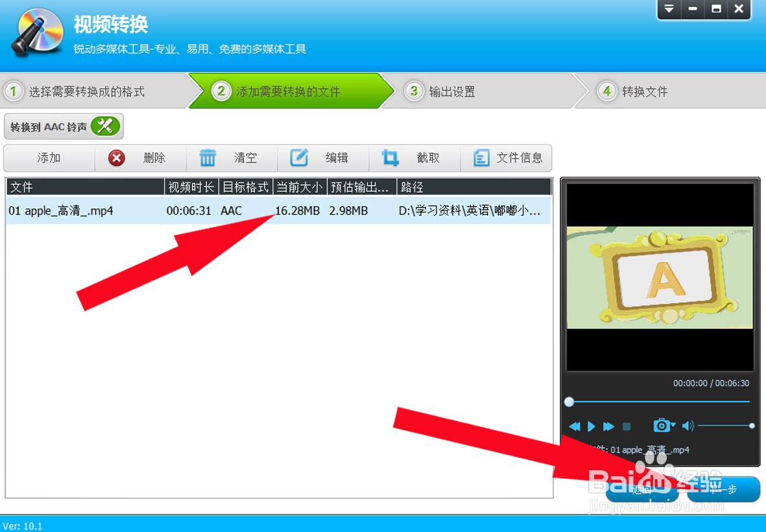
Task: Jump to step 4 转换文件
Action: click(669, 91)
